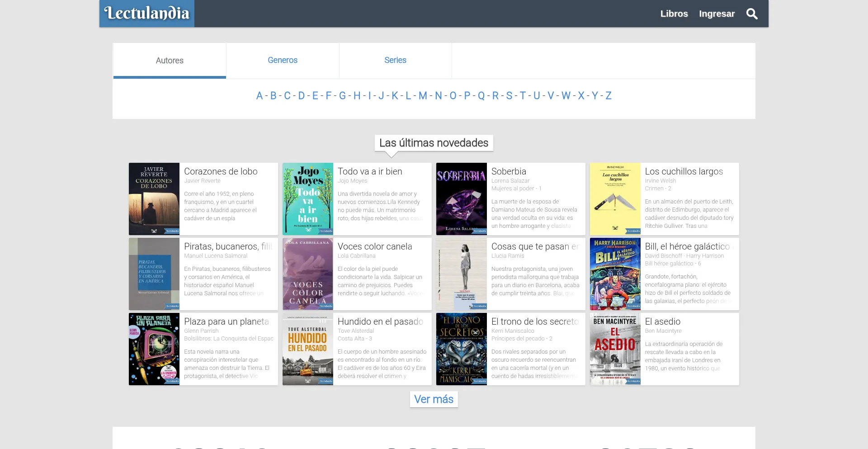Open the Libros menu item
The width and height of the screenshot is (868, 449).
pyautogui.click(x=674, y=14)
